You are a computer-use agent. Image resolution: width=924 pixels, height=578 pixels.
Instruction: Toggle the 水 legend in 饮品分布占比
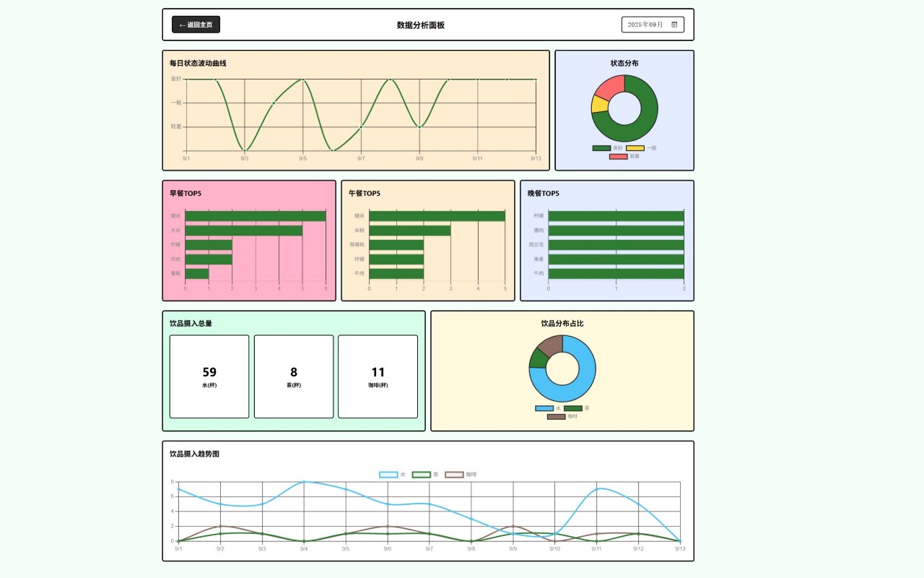pos(548,408)
